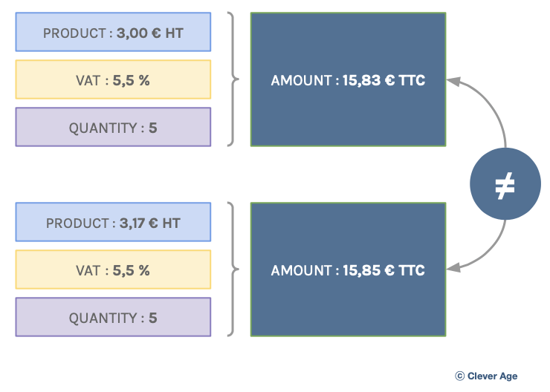This screenshot has height=392, width=550.
Task: Click the 3,17 € HT price text
Action: click(x=150, y=223)
